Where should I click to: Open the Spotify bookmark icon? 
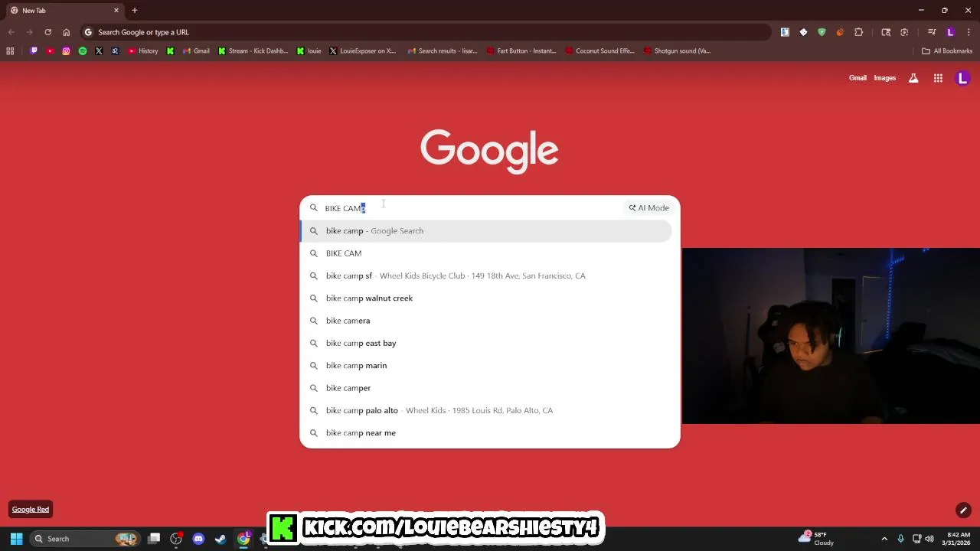tap(83, 51)
